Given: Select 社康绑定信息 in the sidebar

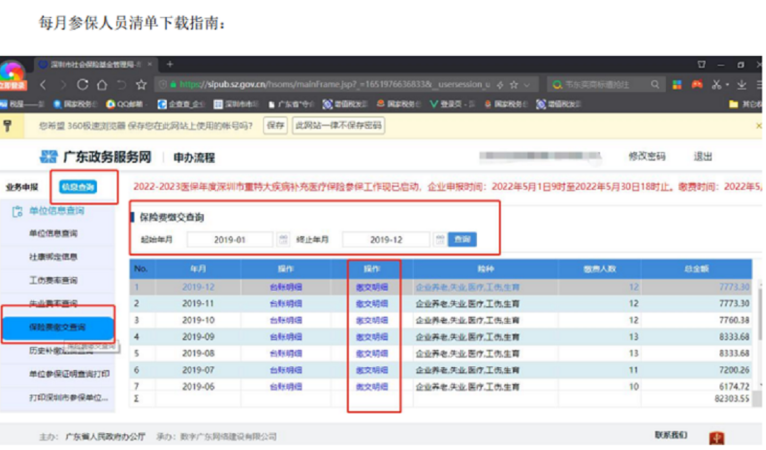Looking at the screenshot, I should coord(53,257).
